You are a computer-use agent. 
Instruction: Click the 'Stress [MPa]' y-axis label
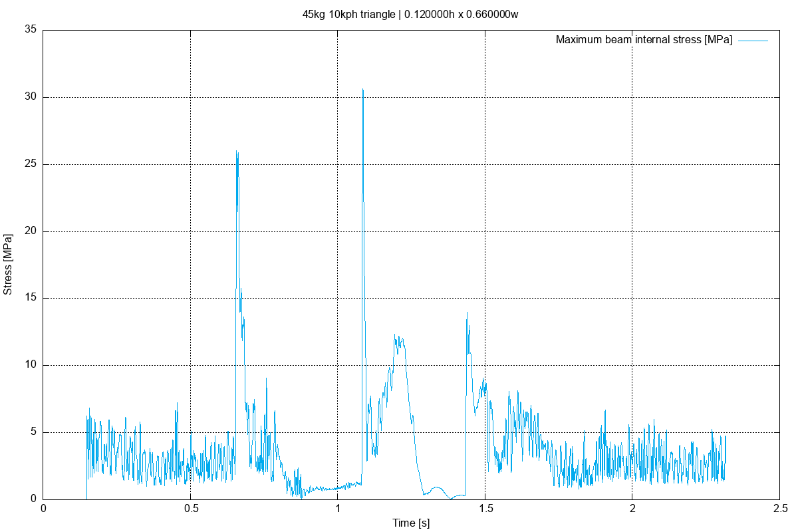pos(8,262)
